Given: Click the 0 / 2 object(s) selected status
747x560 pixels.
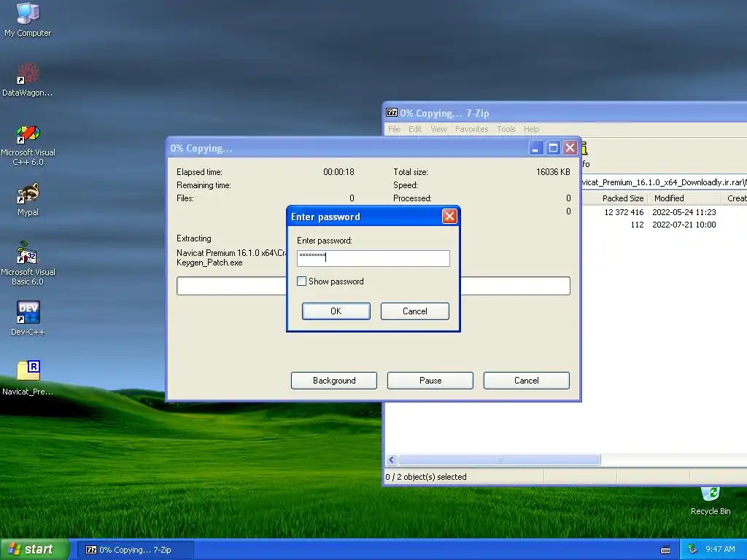Looking at the screenshot, I should point(426,477).
